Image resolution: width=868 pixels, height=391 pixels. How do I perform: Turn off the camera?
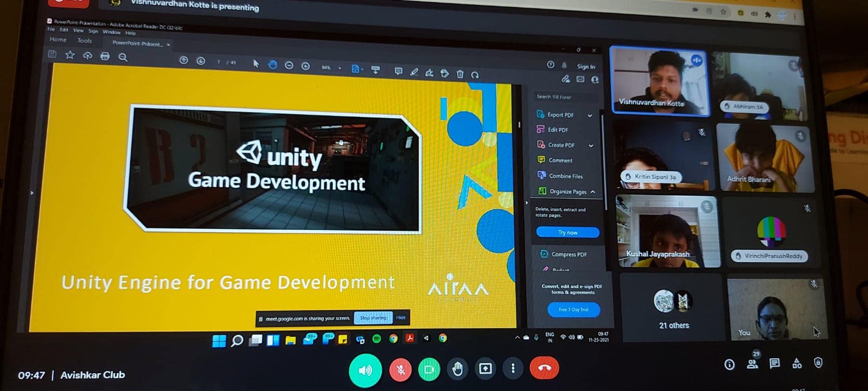[x=429, y=370]
